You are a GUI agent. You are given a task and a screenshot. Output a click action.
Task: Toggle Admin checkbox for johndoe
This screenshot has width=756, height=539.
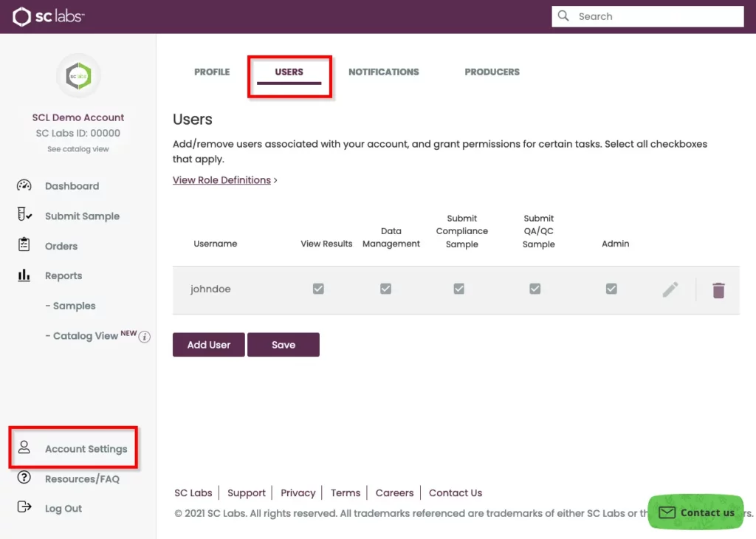click(x=611, y=289)
